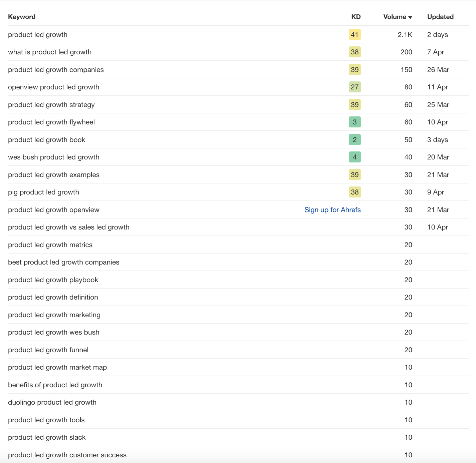Select keyword 'best product led growth companies'
Viewport: 476px width, 463px height.
click(64, 262)
